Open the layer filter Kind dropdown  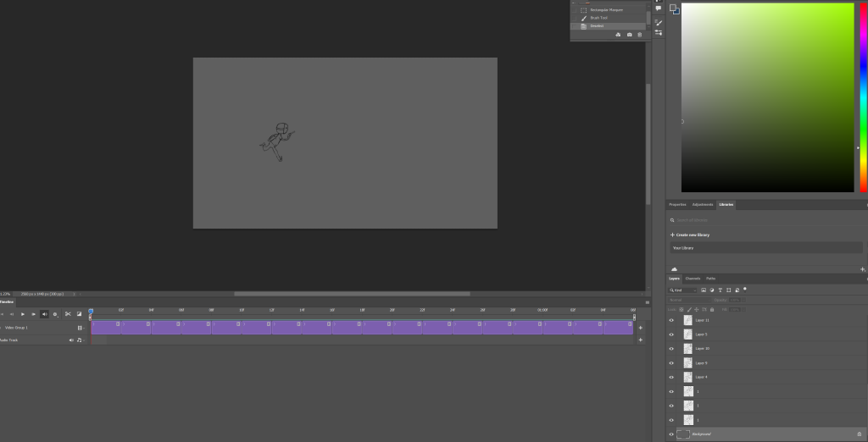(682, 290)
